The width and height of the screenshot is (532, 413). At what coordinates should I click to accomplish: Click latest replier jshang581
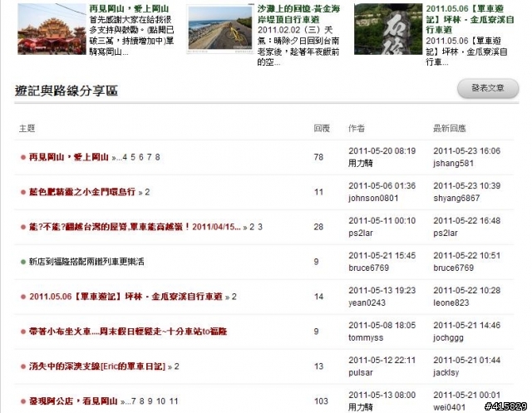453,164
